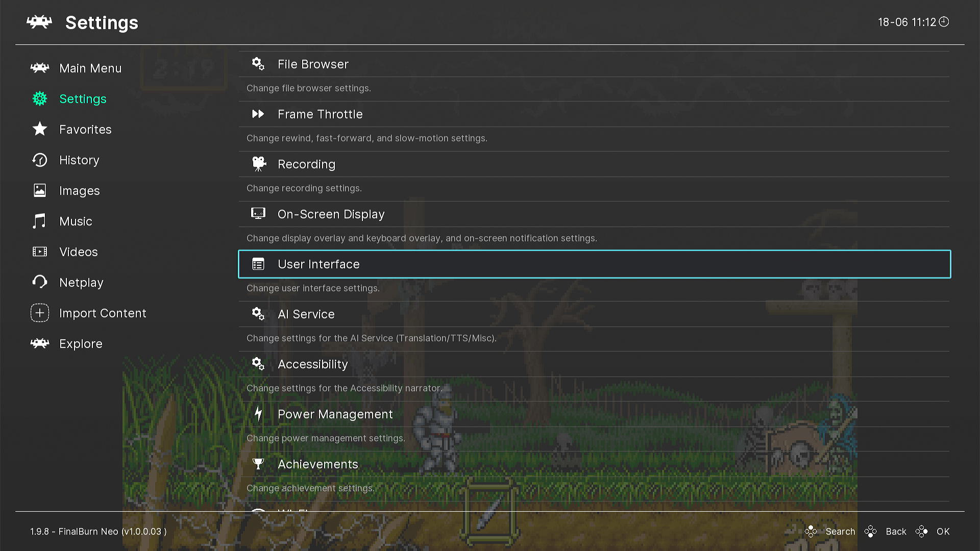980x551 pixels.
Task: Open the Explore sidebar entry
Action: tap(81, 344)
